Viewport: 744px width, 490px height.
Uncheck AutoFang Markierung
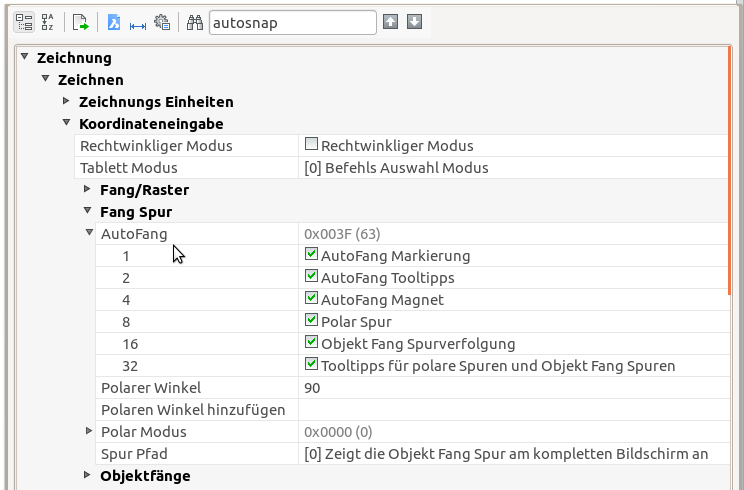pos(311,255)
